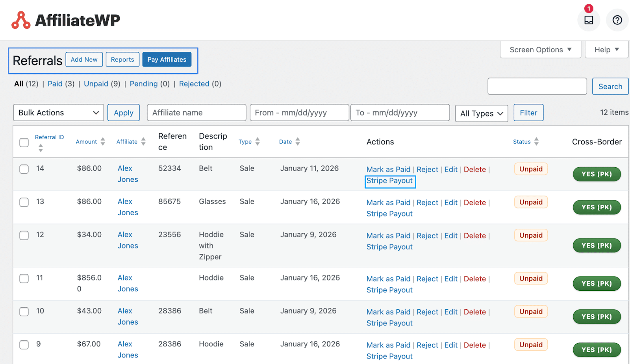The image size is (630, 364).
Task: Mark referral 9 as Paid
Action: click(388, 345)
